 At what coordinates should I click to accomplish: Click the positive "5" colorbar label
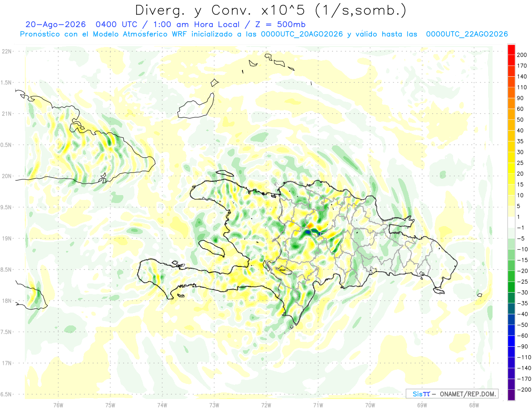click(x=519, y=206)
